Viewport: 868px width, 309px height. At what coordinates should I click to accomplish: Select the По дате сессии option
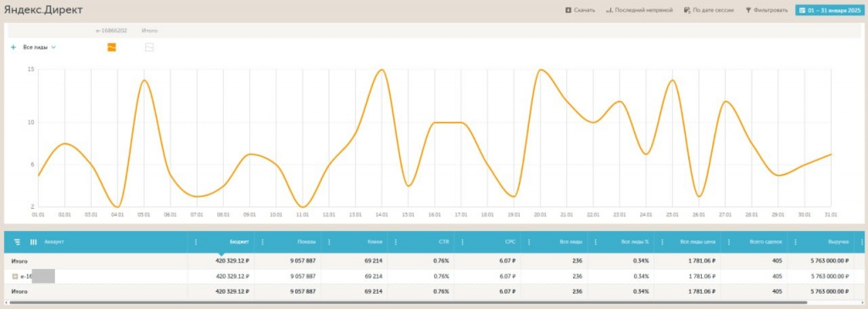[709, 10]
